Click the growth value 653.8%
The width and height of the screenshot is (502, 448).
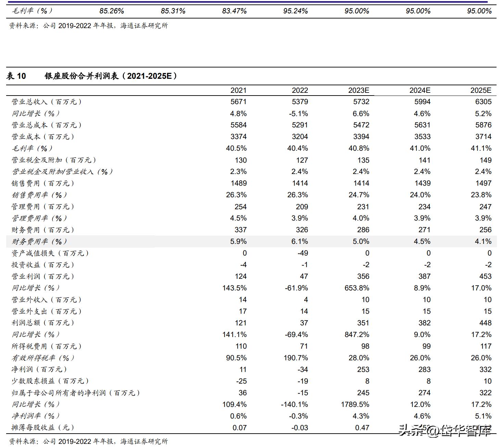357,288
